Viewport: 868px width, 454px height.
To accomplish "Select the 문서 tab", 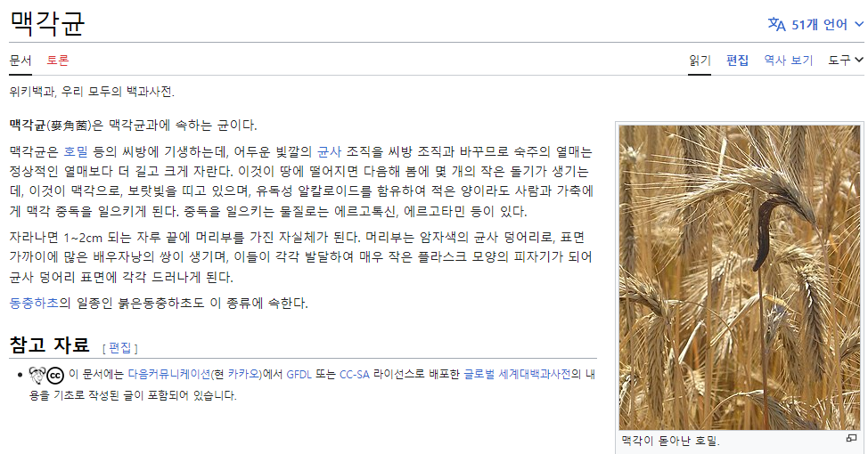I will point(20,61).
